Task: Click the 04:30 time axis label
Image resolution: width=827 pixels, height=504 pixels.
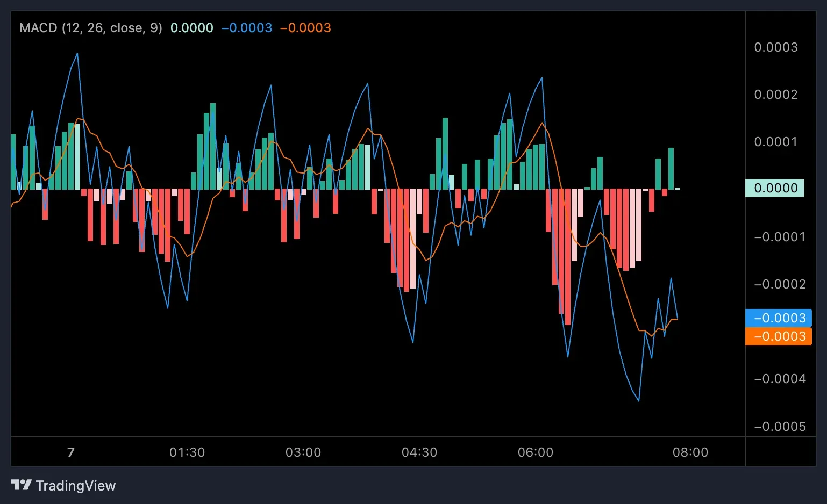Action: tap(419, 452)
